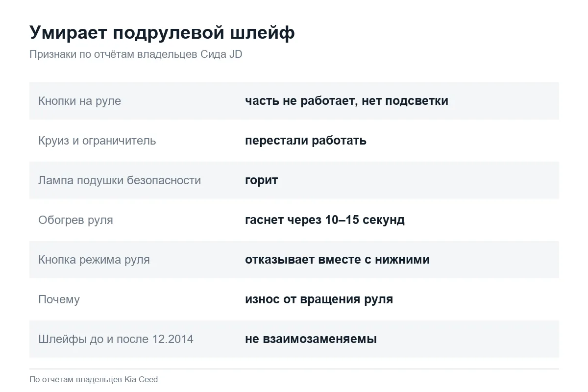Click value 'горит'
This screenshot has height=392, width=588.
261,180
